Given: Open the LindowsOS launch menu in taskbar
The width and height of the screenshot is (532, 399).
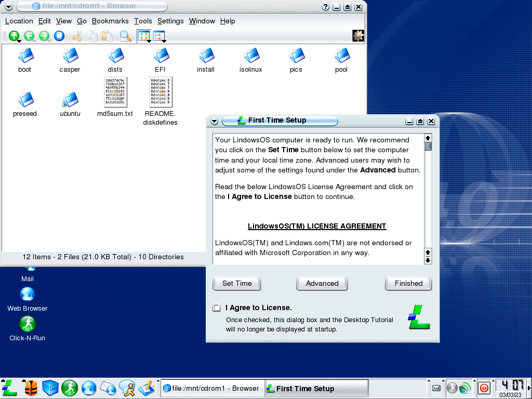Looking at the screenshot, I should coord(10,388).
